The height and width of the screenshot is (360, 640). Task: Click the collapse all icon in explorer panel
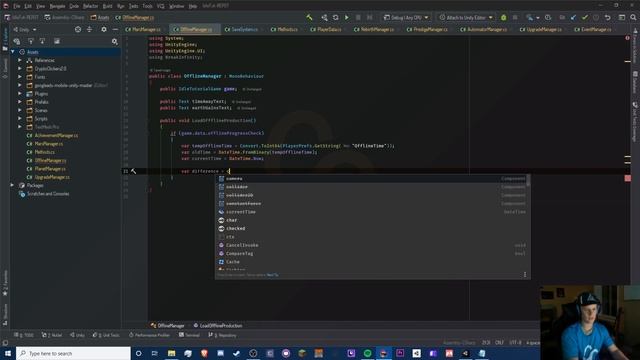[x=89, y=29]
